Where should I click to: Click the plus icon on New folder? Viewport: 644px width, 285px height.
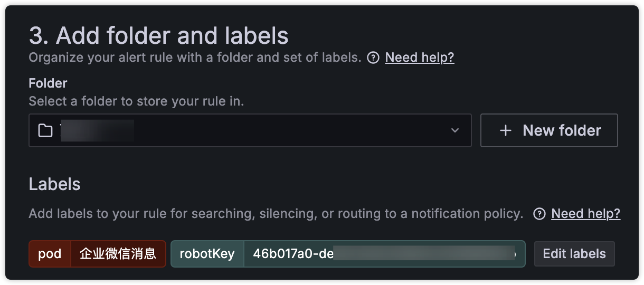(506, 130)
